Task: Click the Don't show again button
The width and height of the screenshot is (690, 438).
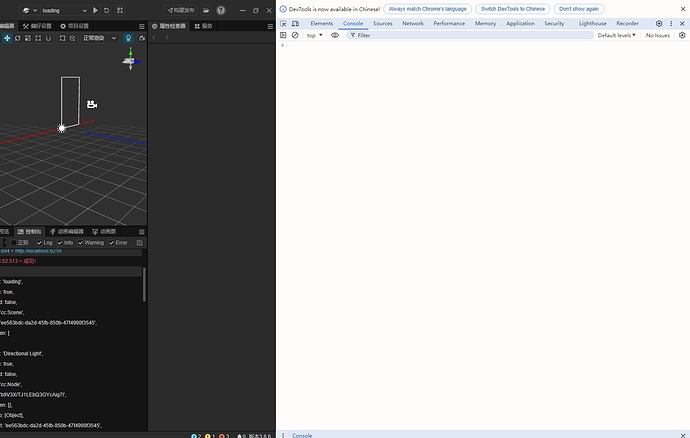Action: (579, 9)
